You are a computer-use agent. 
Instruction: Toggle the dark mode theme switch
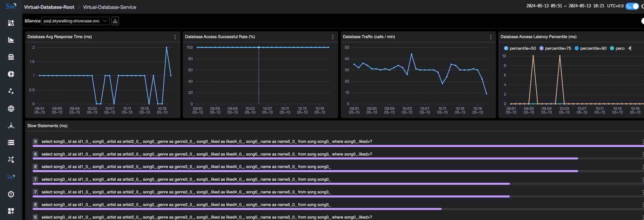[632, 6]
